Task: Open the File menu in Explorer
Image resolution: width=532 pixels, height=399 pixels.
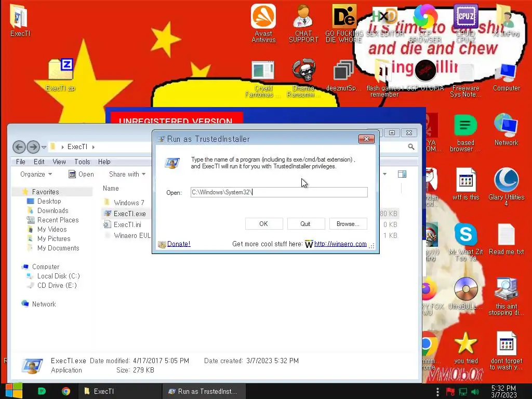Action: [x=21, y=162]
